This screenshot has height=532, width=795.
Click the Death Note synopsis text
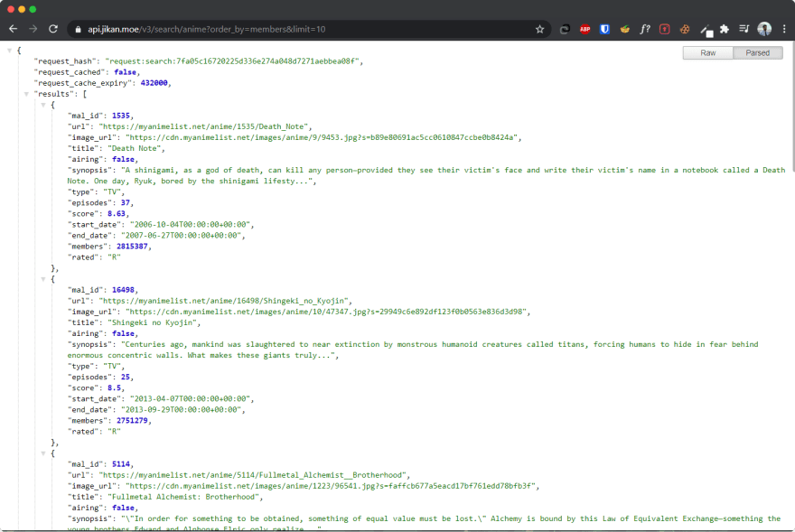pyautogui.click(x=426, y=175)
